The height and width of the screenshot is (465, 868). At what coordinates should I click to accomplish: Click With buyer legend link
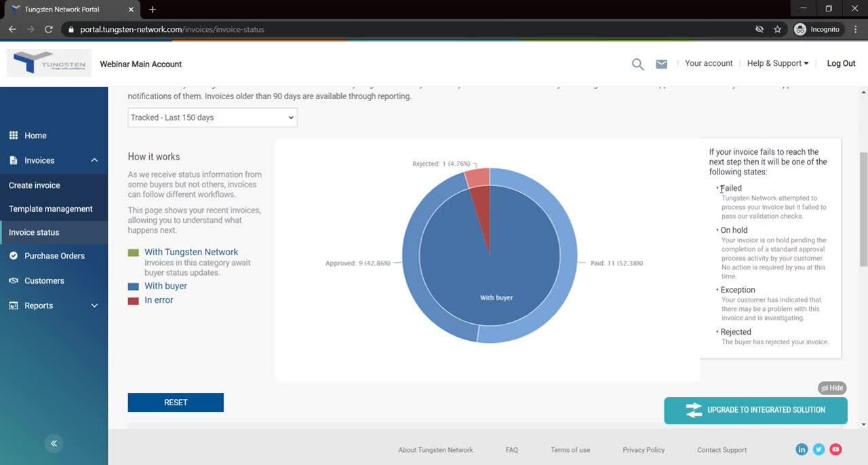(165, 286)
